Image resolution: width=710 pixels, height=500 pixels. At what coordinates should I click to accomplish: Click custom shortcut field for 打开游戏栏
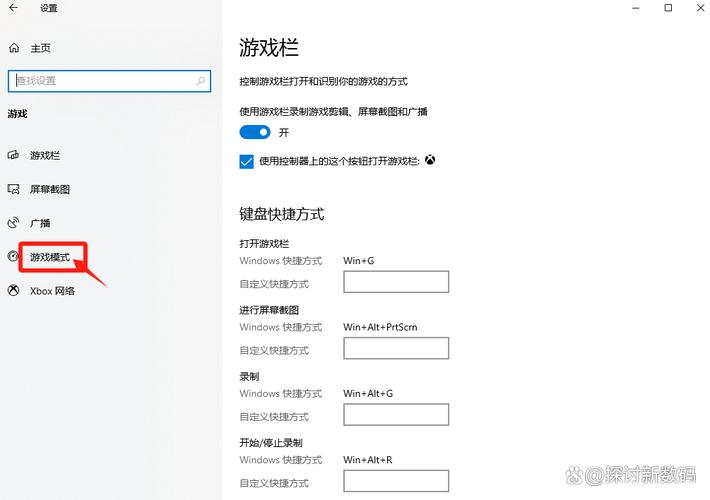pos(396,282)
